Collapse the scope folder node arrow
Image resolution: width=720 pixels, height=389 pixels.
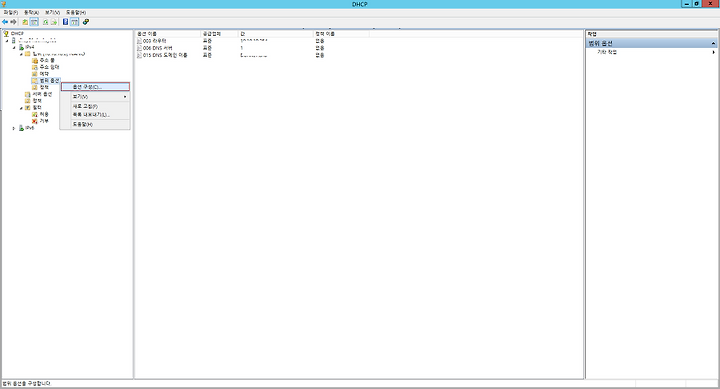coord(21,54)
